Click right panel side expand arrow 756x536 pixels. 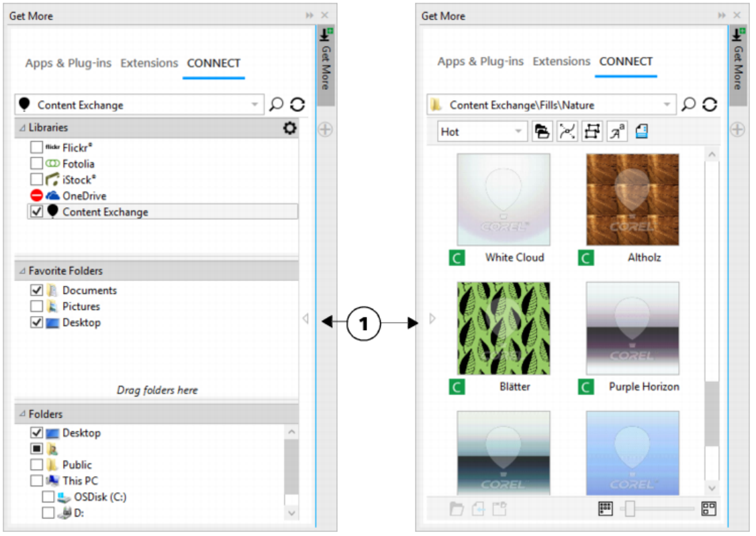[432, 319]
